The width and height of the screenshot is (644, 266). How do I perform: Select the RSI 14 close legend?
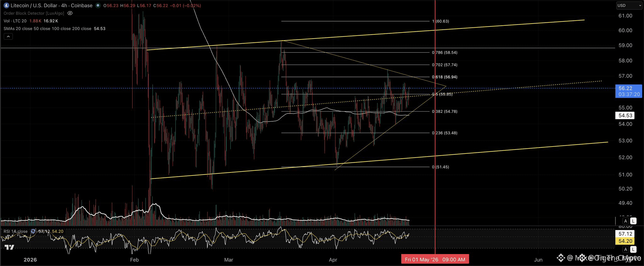pos(16,231)
